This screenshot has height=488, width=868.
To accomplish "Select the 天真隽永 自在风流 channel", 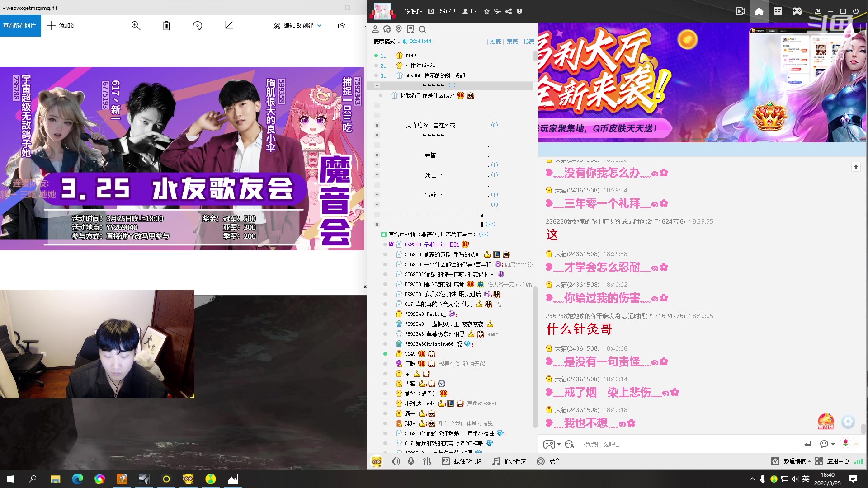I will tap(430, 125).
